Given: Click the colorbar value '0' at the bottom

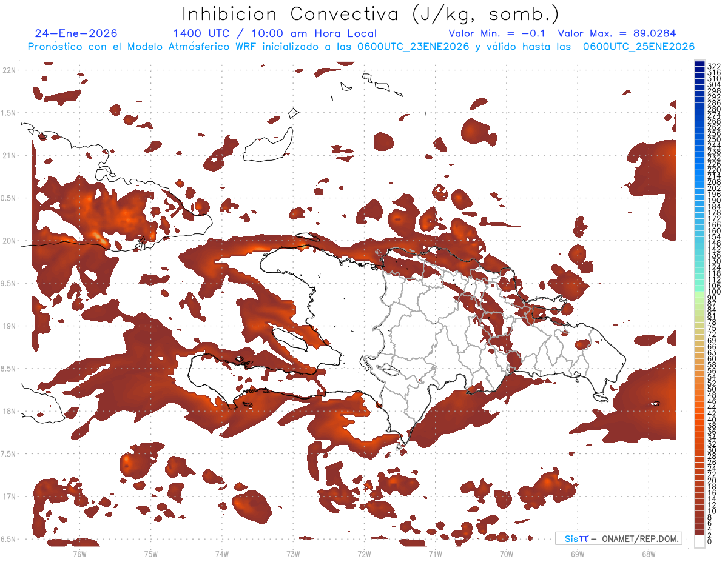Looking at the screenshot, I should click(710, 541).
